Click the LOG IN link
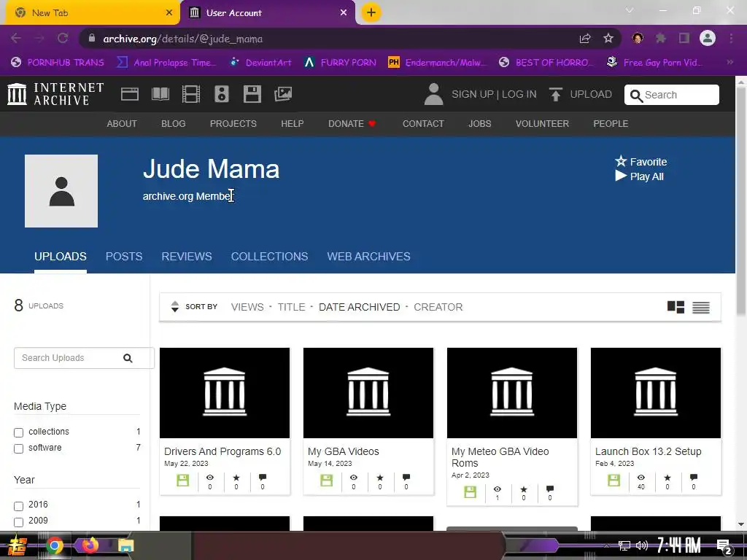This screenshot has height=560, width=747. (x=519, y=94)
